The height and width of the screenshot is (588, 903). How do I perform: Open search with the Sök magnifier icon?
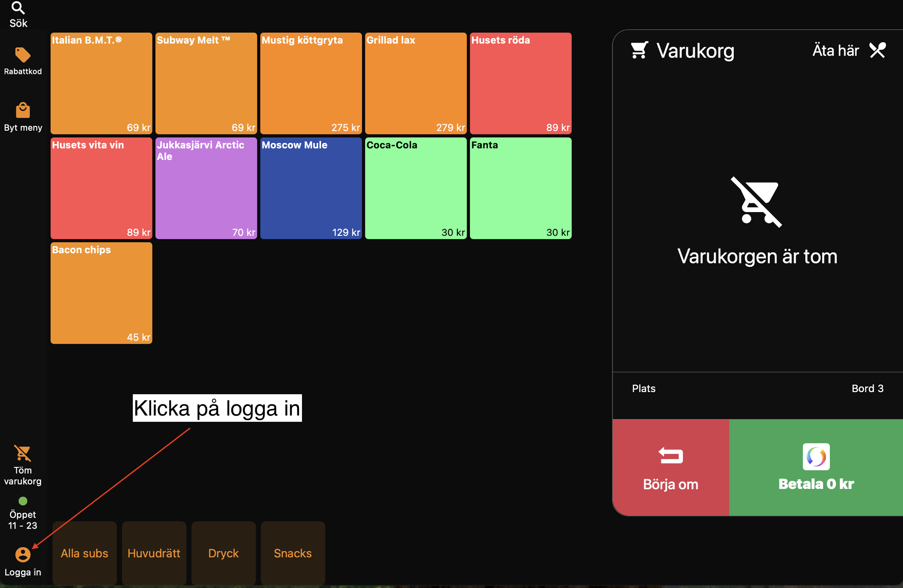18,8
